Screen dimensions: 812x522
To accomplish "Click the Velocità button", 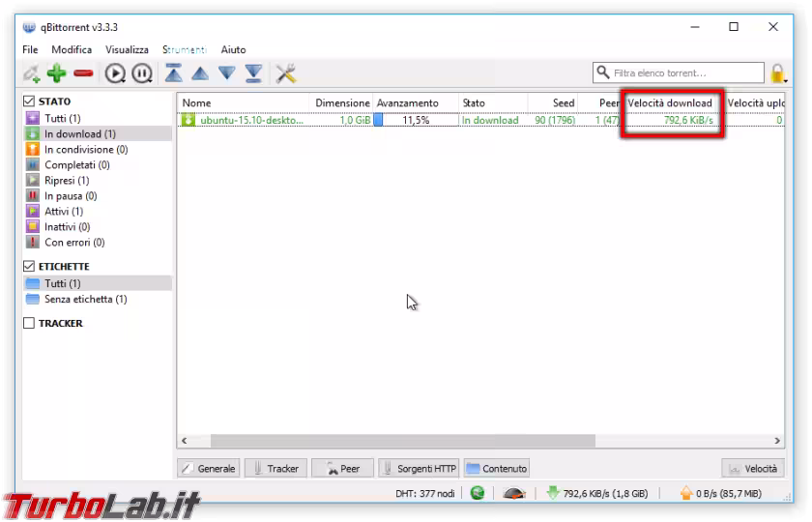I will [x=752, y=469].
